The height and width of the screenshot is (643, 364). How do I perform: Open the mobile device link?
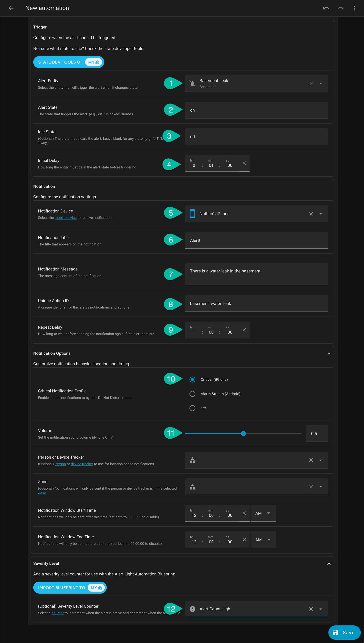(x=65, y=218)
